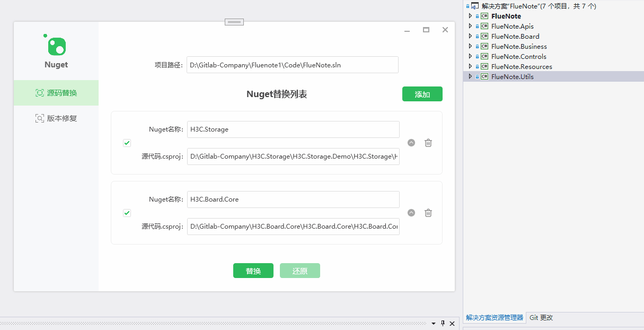Click the C# icon of FlueNote.Apis
The image size is (644, 330).
[x=484, y=26]
